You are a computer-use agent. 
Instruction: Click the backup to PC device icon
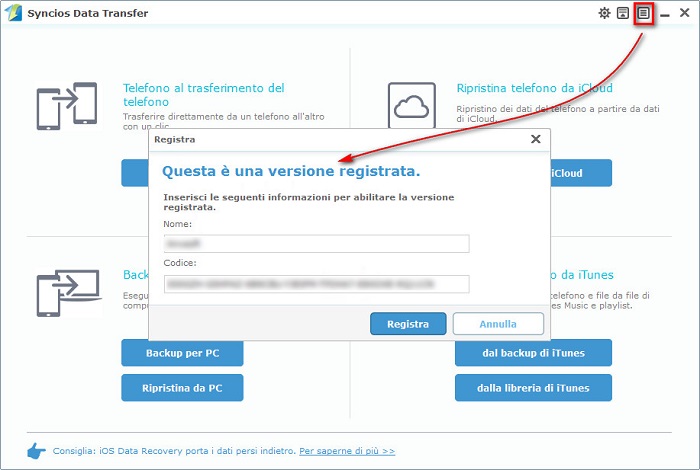coord(68,293)
